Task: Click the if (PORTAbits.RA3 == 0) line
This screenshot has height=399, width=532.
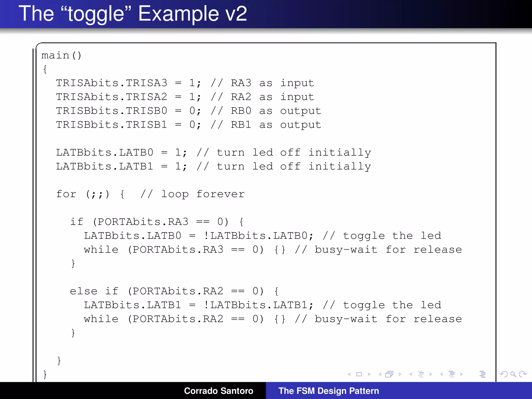Action: 157,222
